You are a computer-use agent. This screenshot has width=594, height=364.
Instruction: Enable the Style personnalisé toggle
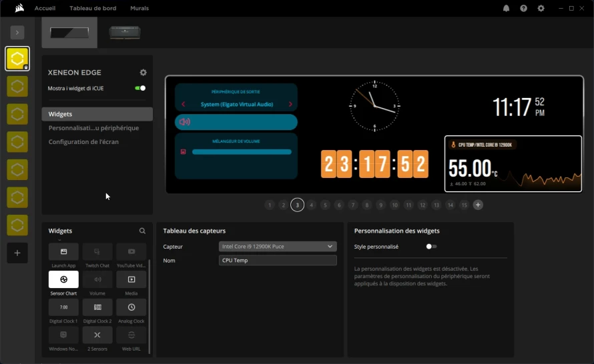(431, 246)
